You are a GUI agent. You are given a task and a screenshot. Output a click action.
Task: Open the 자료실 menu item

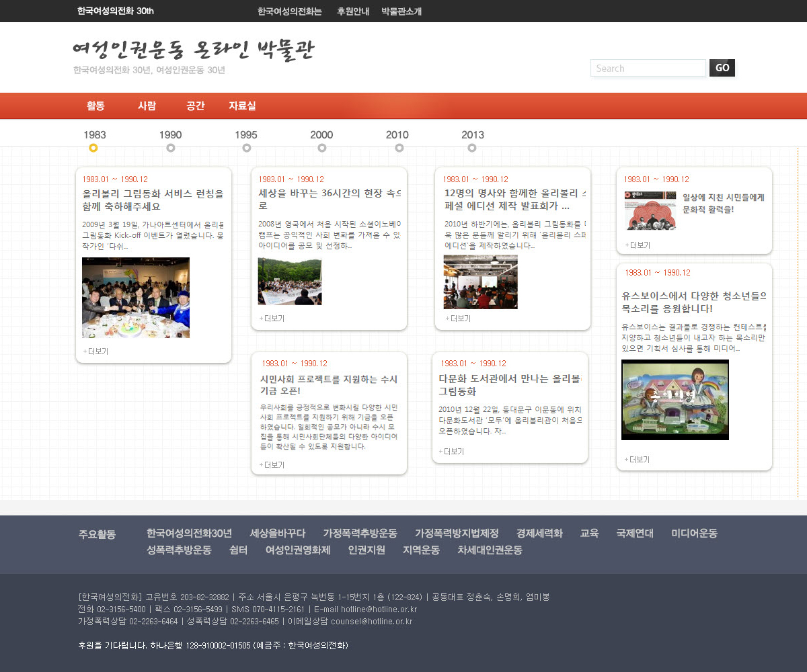coord(242,106)
